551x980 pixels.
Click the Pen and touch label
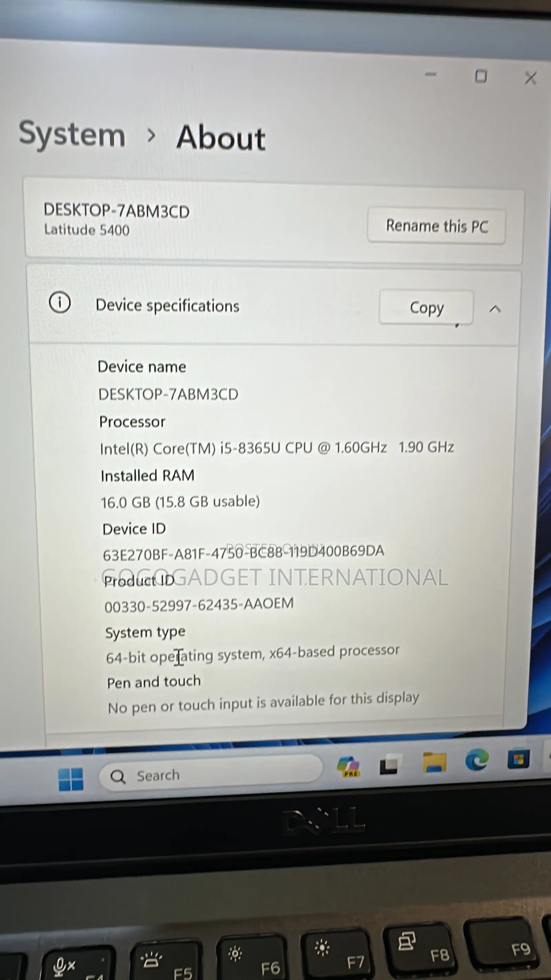pos(154,682)
